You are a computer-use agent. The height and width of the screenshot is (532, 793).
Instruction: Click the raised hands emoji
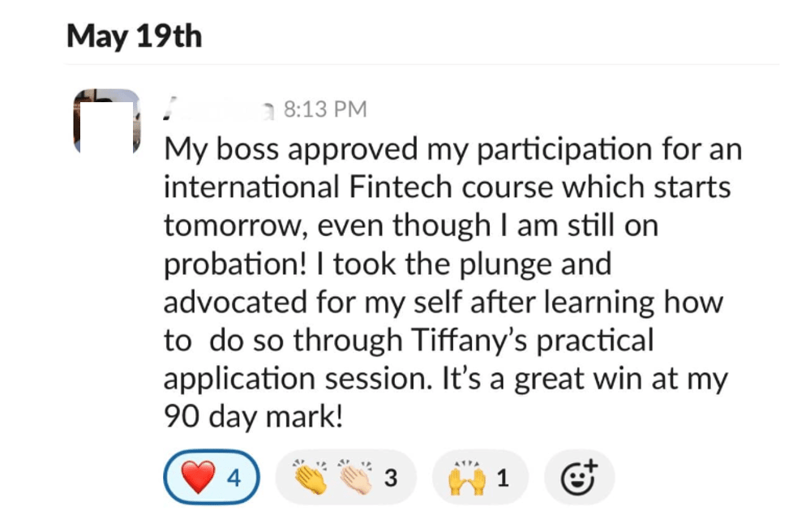pyautogui.click(x=467, y=478)
